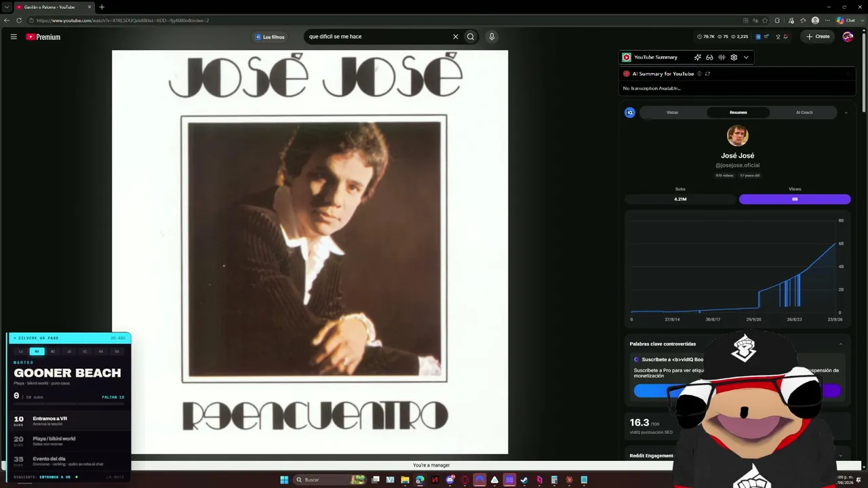The width and height of the screenshot is (868, 488).
Task: Click the refresh icon beside AI Summary for YouTube
Action: [x=707, y=74]
